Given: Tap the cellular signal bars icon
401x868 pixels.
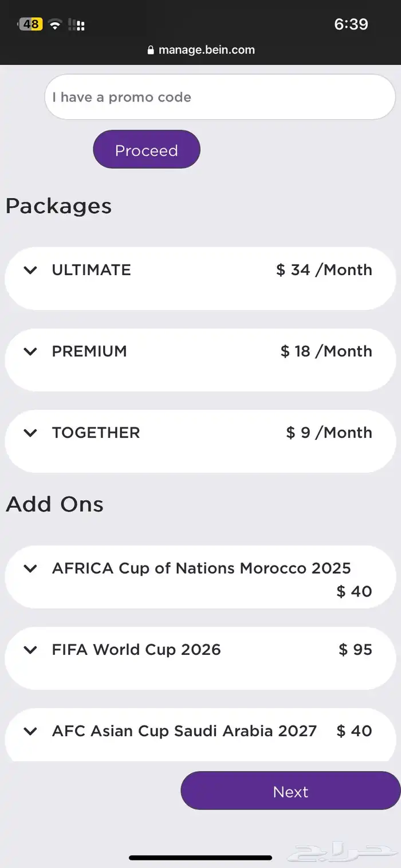Looking at the screenshot, I should pos(77,25).
